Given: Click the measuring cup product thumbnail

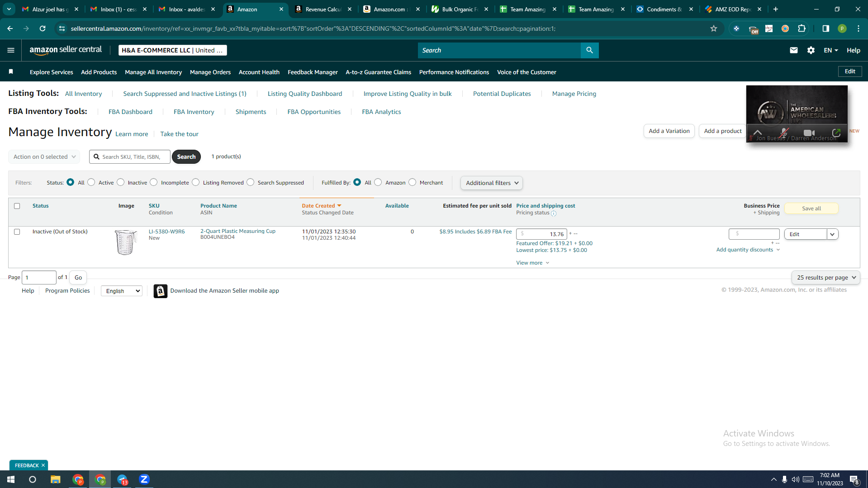Looking at the screenshot, I should click(125, 242).
